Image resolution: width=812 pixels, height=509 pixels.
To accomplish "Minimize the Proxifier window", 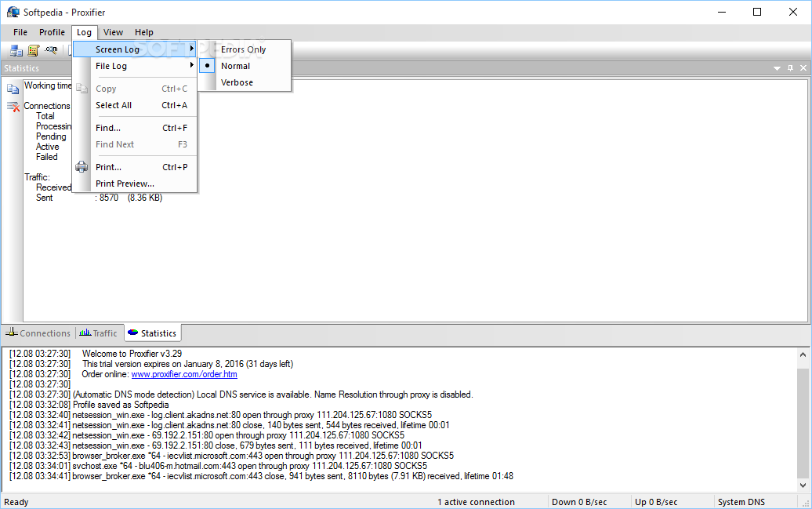I will (722, 12).
